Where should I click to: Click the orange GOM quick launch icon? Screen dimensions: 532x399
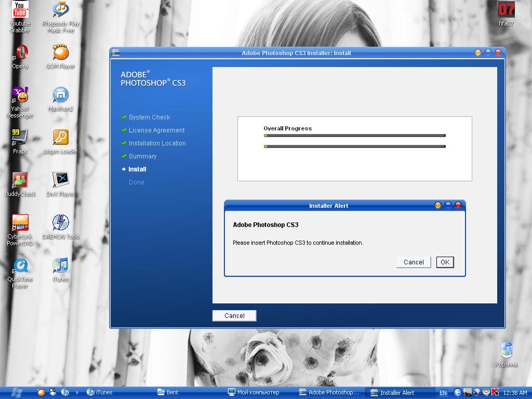pyautogui.click(x=41, y=393)
